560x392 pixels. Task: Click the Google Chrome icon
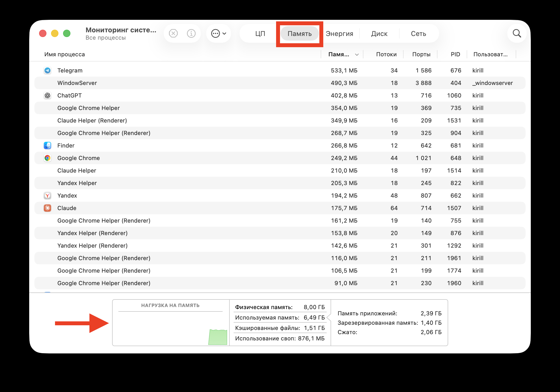coord(47,158)
